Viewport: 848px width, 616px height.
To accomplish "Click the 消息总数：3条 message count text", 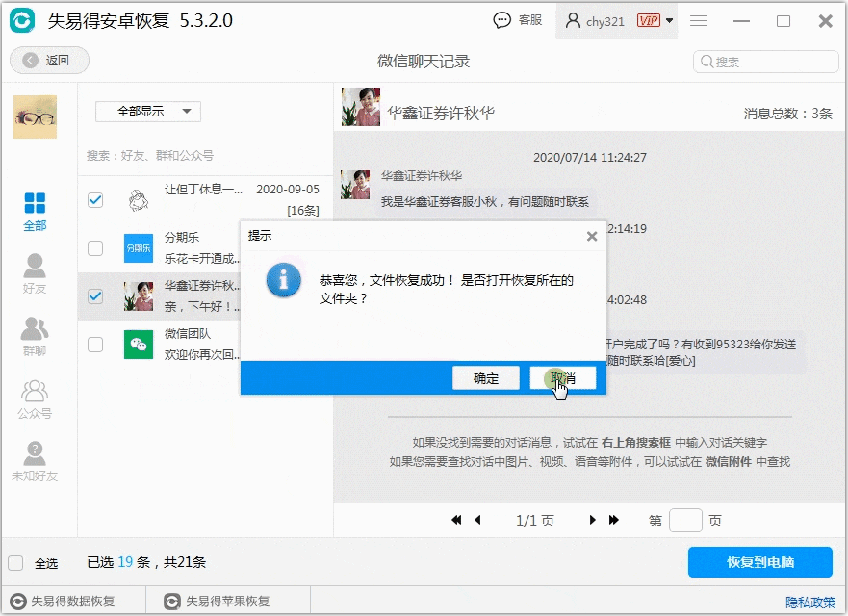I will click(788, 114).
